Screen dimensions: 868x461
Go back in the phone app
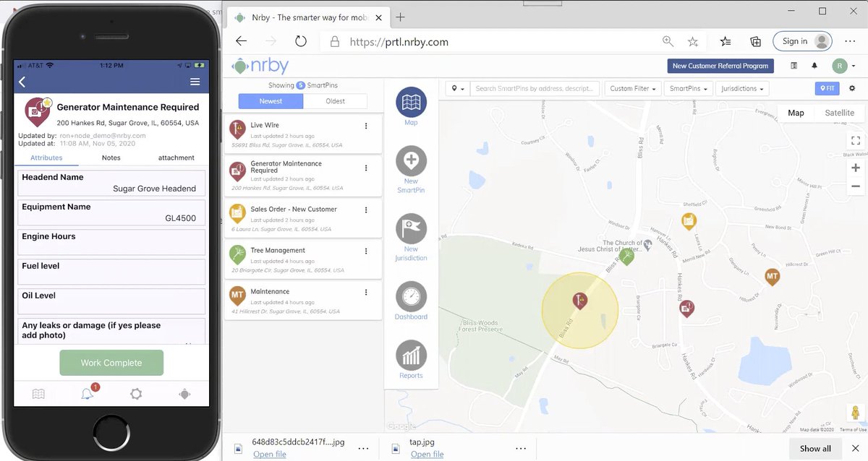click(22, 82)
